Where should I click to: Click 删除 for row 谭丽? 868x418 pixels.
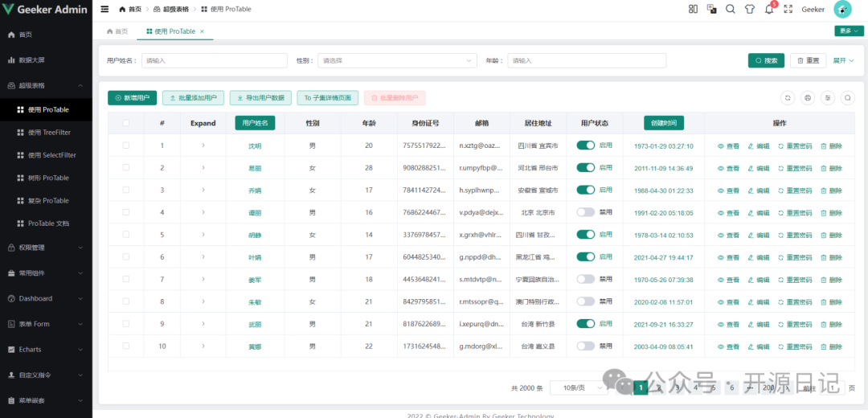[832, 212]
